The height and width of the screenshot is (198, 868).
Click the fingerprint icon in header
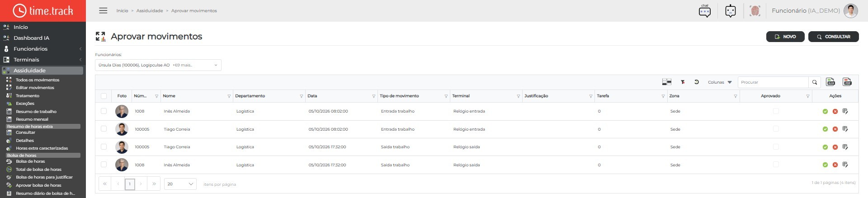click(x=755, y=11)
